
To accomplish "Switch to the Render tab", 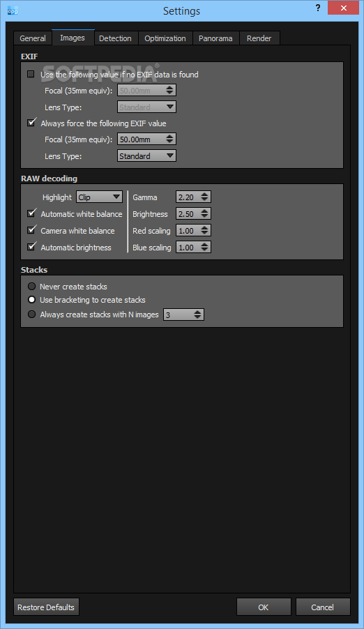I will tap(259, 38).
